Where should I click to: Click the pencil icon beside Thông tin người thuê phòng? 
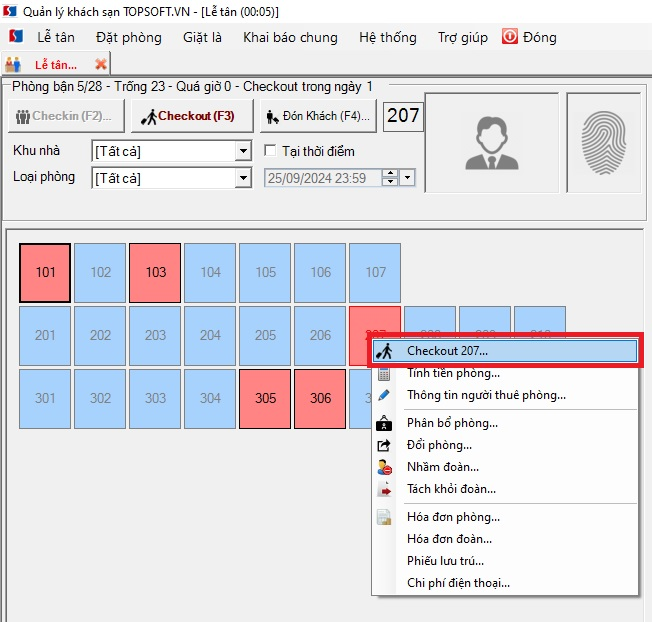pyautogui.click(x=384, y=395)
